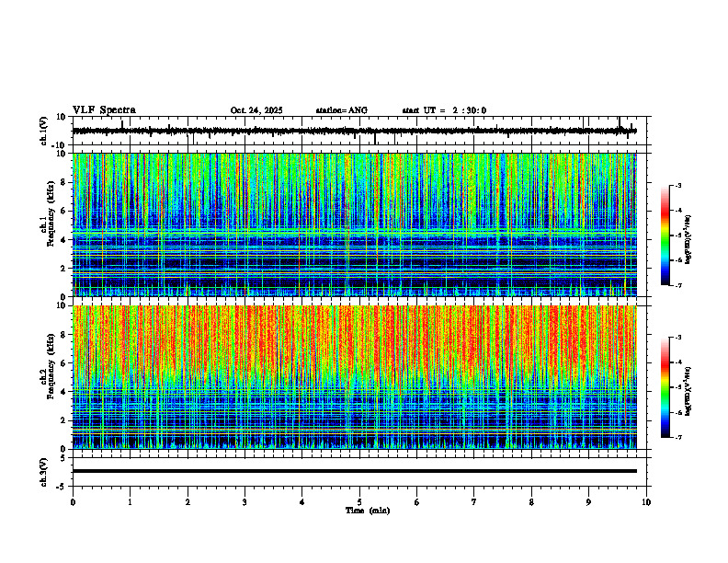Image resolution: width=728 pixels, height=563 pixels.
Task: Click the ch.1 voltage waveform trace
Action: coord(354,131)
